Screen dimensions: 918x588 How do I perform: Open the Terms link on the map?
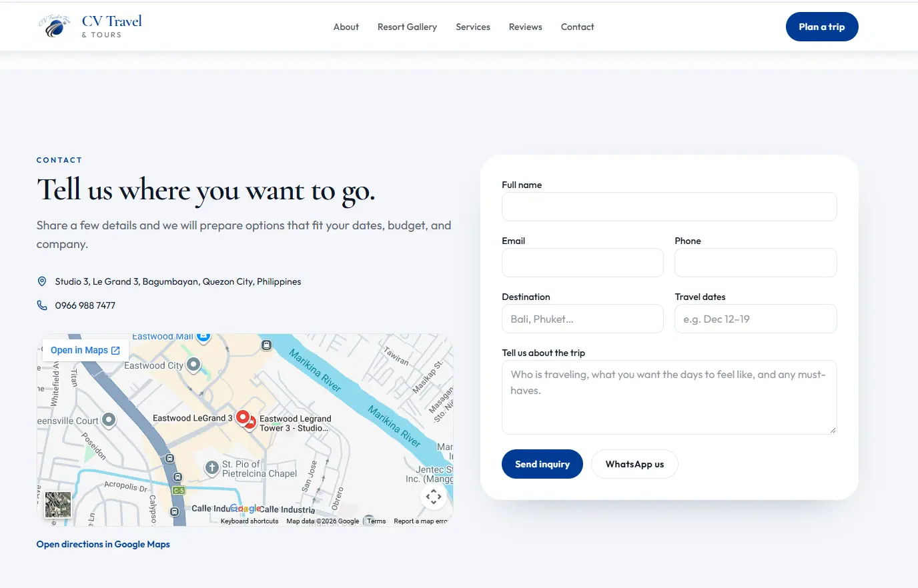pyautogui.click(x=376, y=521)
